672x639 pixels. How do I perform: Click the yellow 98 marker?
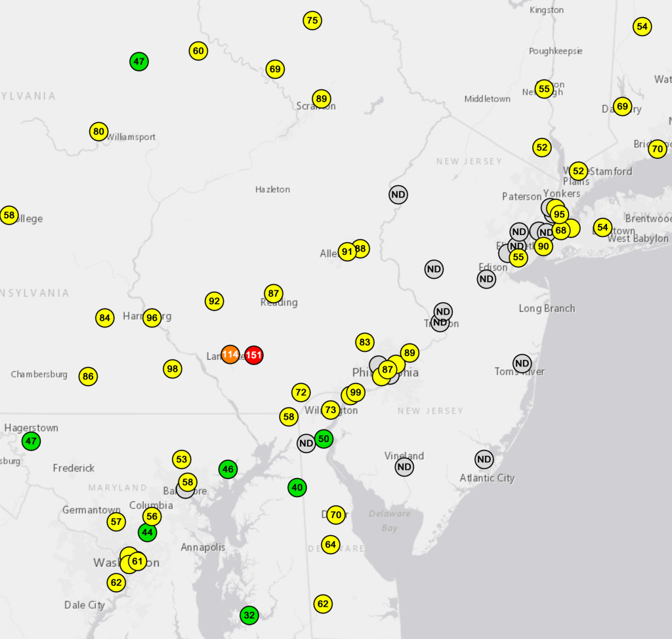173,369
